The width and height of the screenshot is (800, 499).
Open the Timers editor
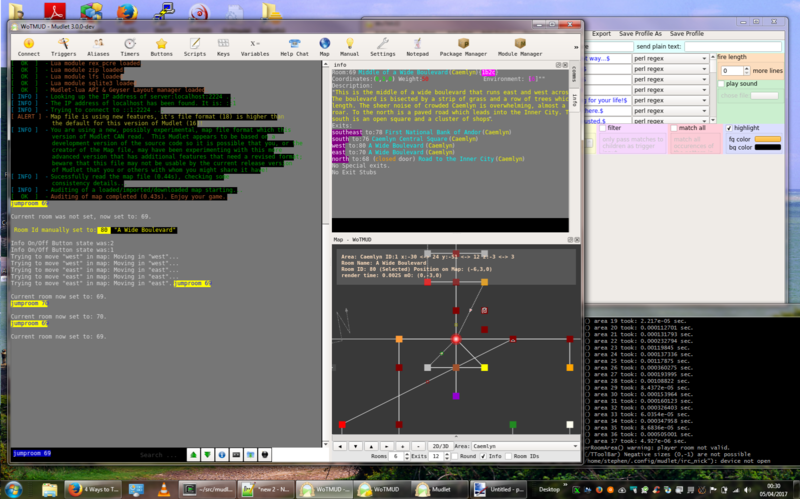(130, 47)
